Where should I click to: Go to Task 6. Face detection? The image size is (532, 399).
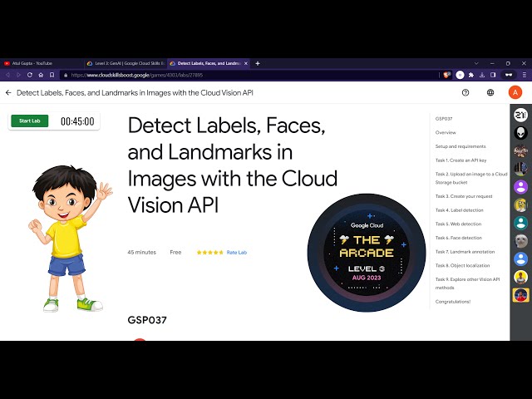(x=458, y=239)
